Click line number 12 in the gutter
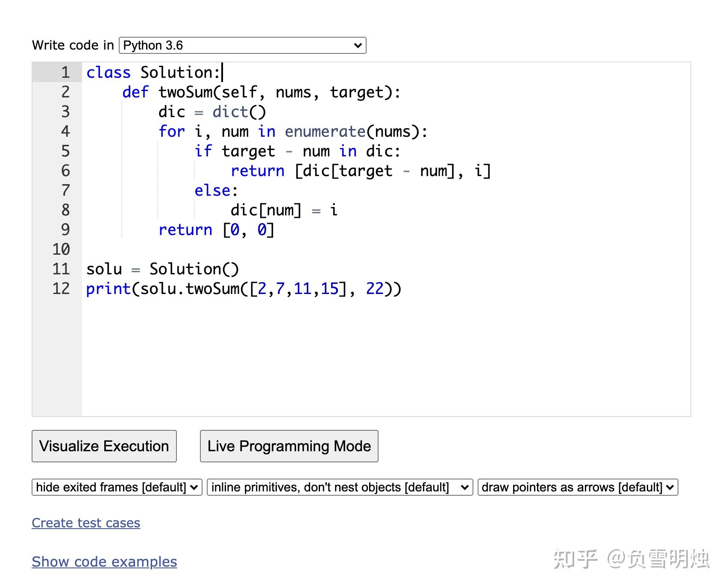Viewport: 728px width, 588px height. click(61, 289)
